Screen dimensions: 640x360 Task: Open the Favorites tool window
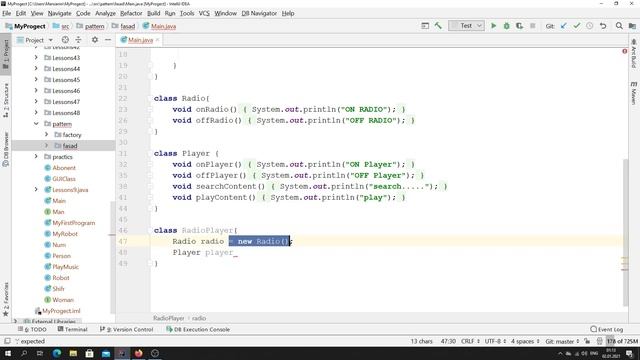tap(6, 299)
